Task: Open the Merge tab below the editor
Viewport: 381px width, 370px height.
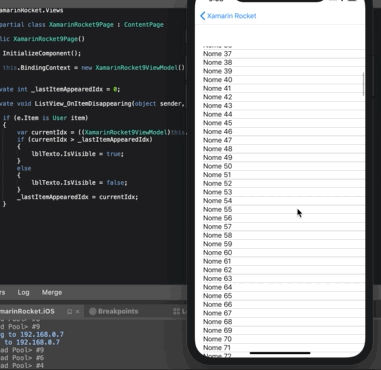Action: (x=52, y=292)
